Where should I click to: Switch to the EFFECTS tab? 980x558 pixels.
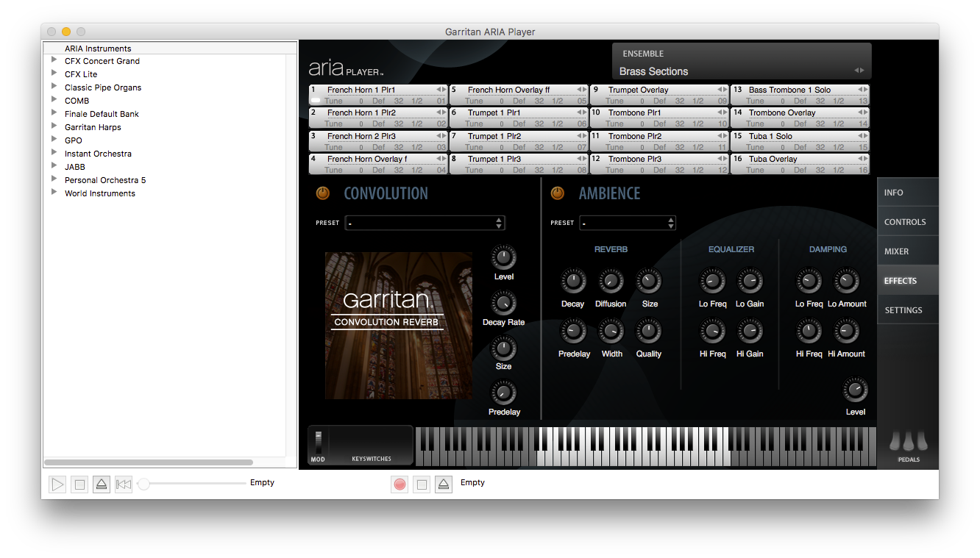point(908,281)
